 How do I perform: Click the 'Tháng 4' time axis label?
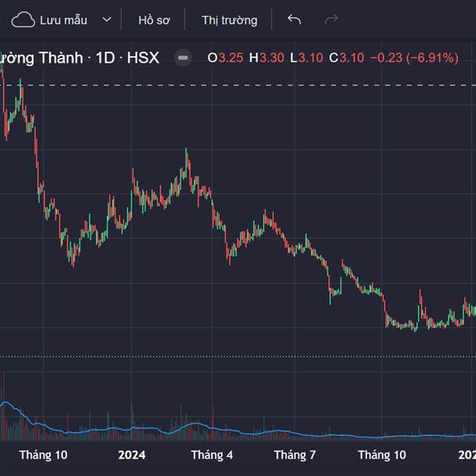[x=212, y=455]
